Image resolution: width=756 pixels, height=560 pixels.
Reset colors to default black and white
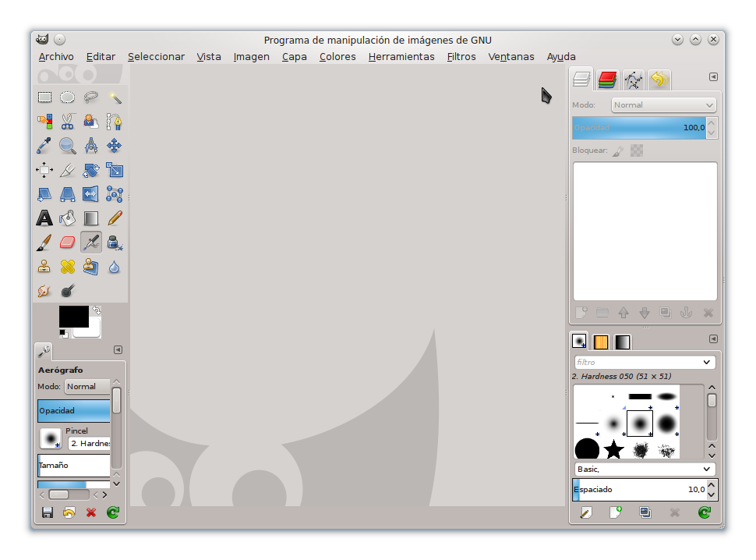pos(63,333)
